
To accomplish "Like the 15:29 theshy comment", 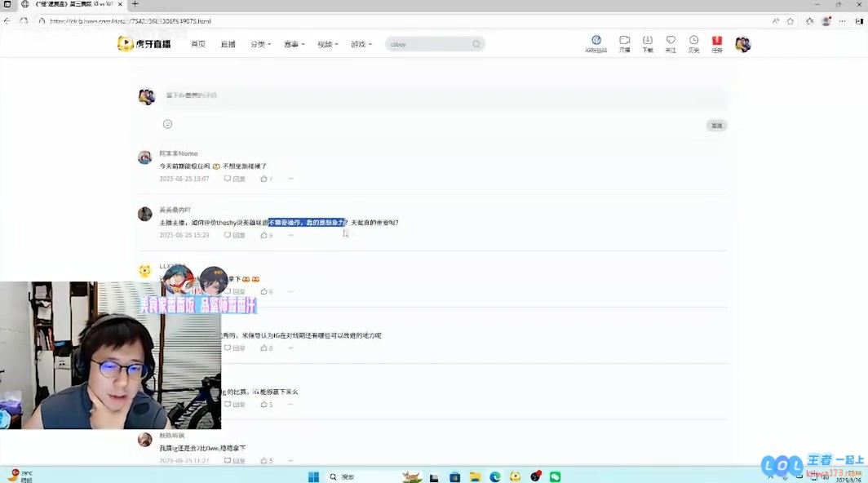I will click(x=266, y=236).
